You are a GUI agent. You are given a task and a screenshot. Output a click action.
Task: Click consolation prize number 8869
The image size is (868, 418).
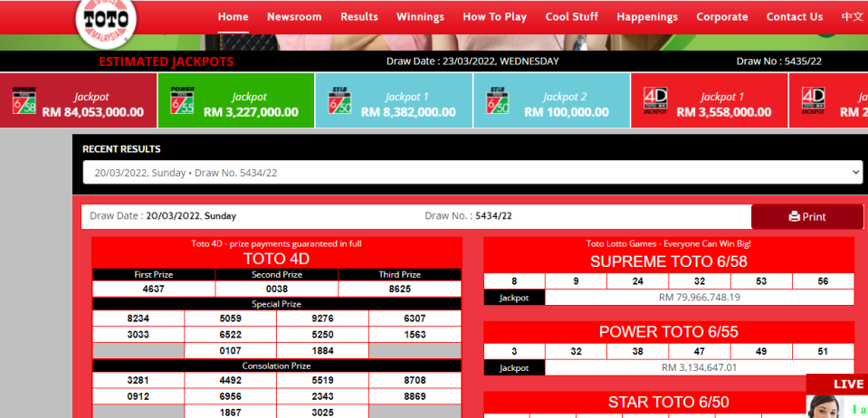click(415, 396)
